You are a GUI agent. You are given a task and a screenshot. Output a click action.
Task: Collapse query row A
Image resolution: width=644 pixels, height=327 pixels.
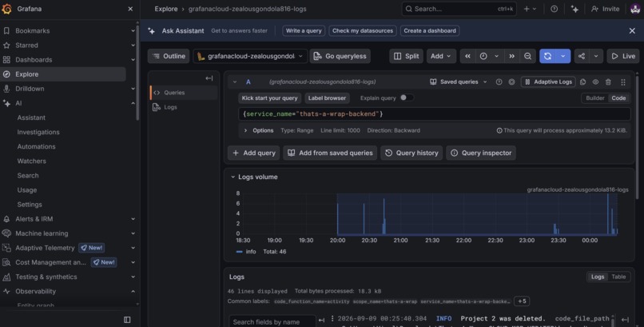(x=235, y=82)
